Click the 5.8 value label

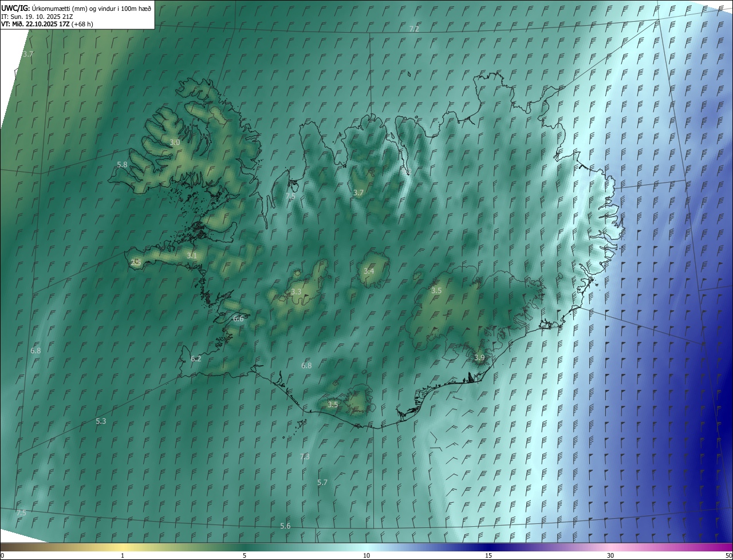tap(122, 164)
